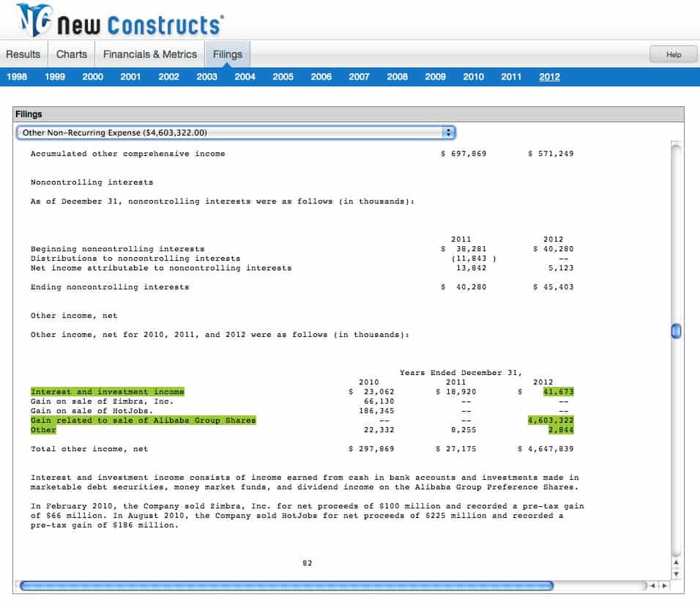The image size is (700, 611).
Task: Click the New Constructs logo
Action: [x=119, y=21]
